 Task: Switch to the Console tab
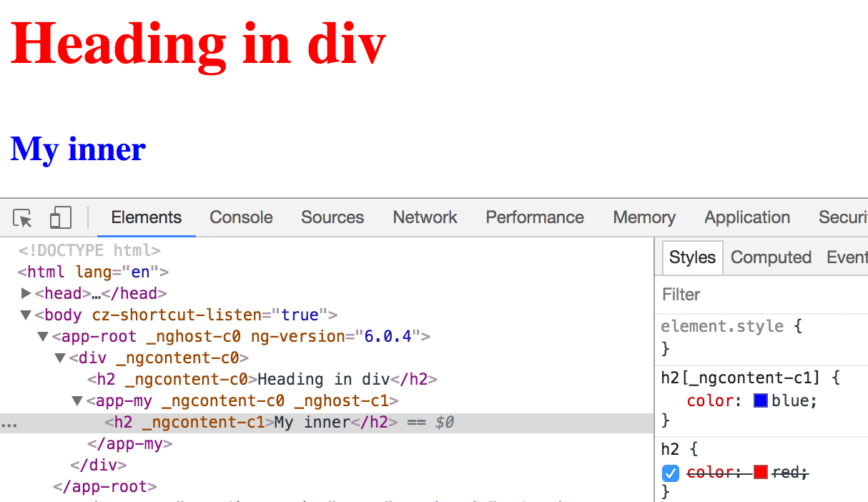click(240, 217)
